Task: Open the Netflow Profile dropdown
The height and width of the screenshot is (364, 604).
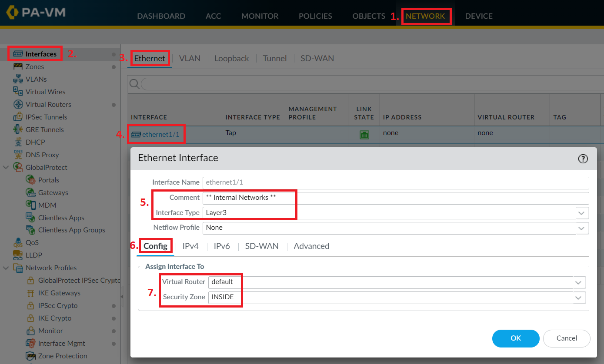Action: click(x=581, y=228)
